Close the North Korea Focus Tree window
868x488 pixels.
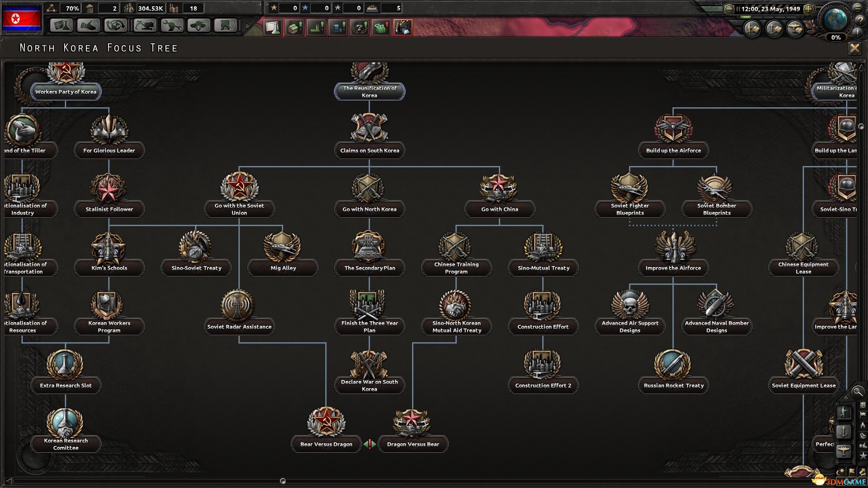click(854, 48)
